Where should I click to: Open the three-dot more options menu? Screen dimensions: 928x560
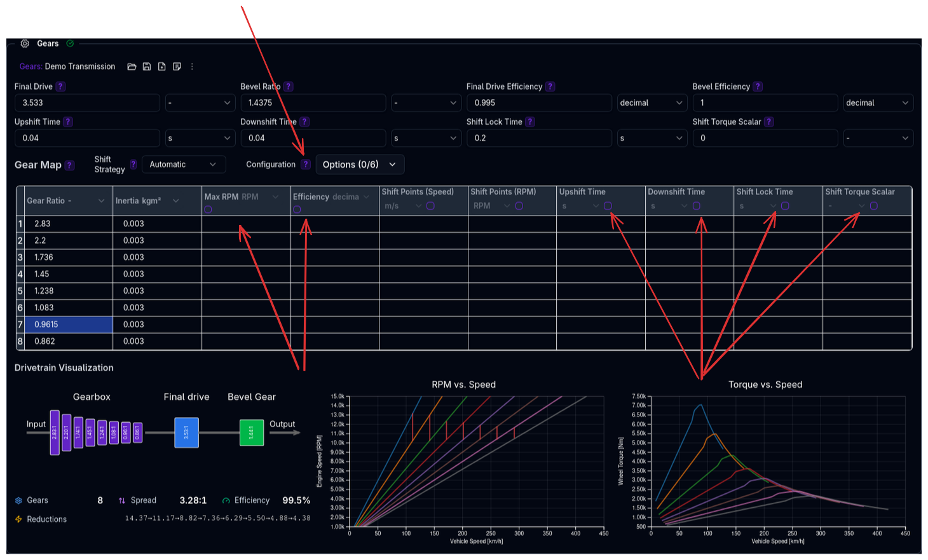(192, 67)
